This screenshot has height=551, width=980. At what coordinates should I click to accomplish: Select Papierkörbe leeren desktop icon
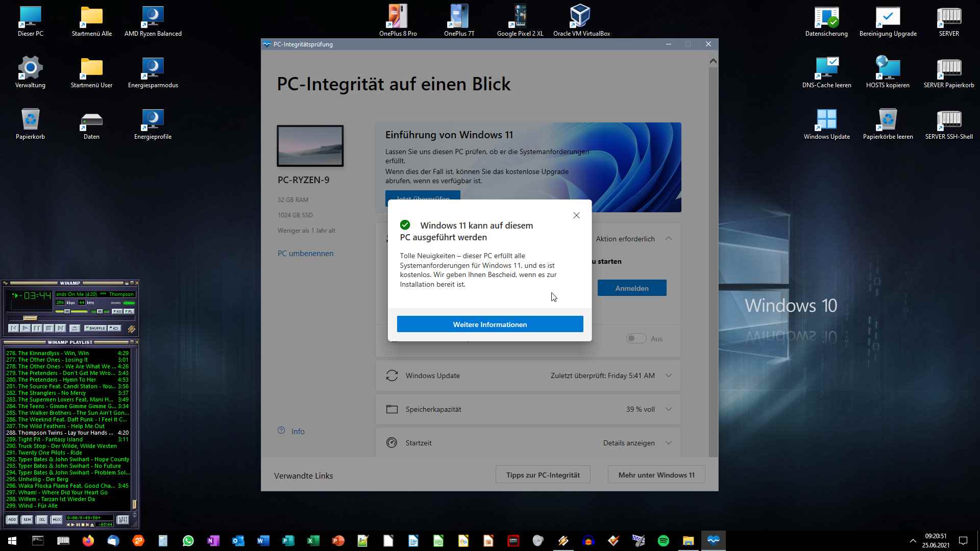888,124
